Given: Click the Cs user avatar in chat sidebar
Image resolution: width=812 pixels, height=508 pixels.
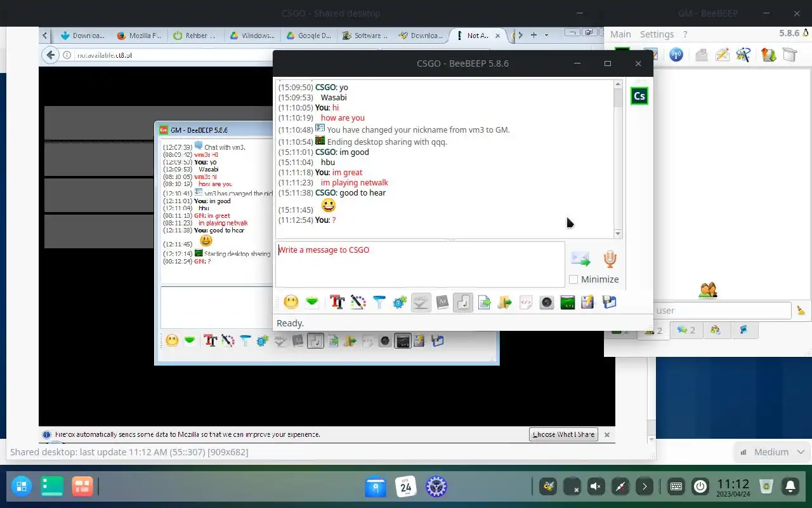Looking at the screenshot, I should click(x=639, y=96).
